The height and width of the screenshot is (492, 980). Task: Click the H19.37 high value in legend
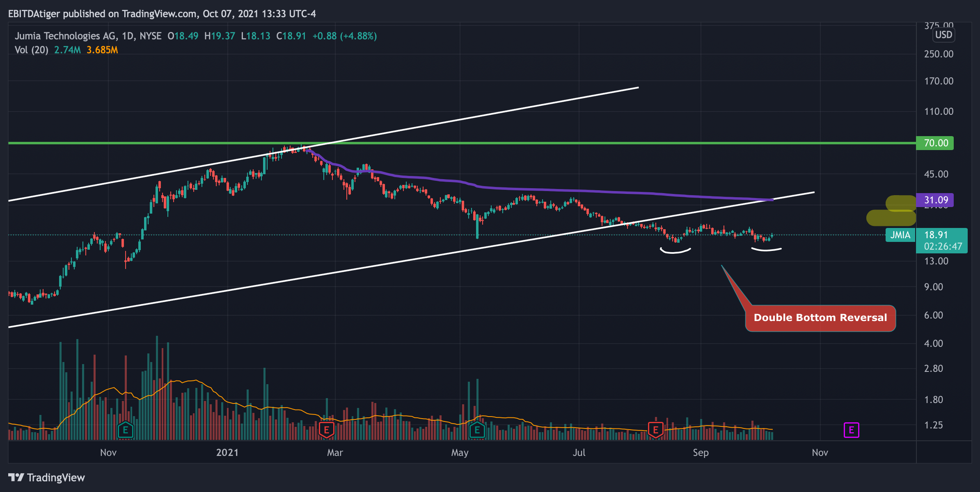[220, 36]
